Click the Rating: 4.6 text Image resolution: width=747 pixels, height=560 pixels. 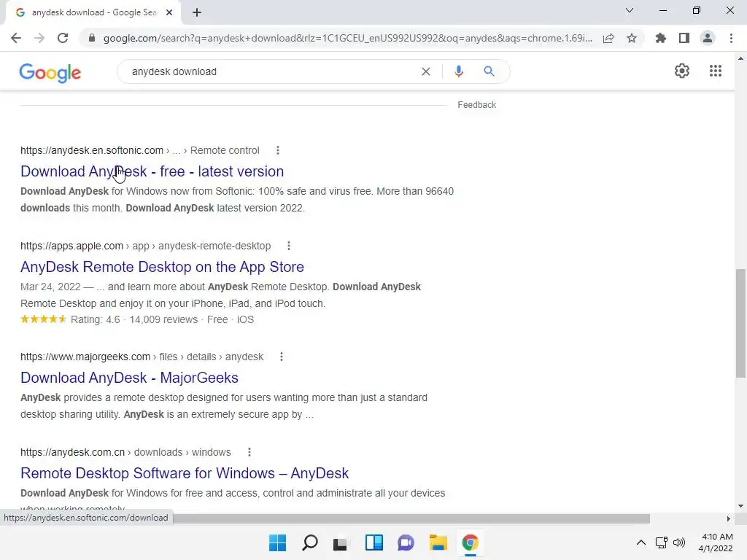(96, 319)
